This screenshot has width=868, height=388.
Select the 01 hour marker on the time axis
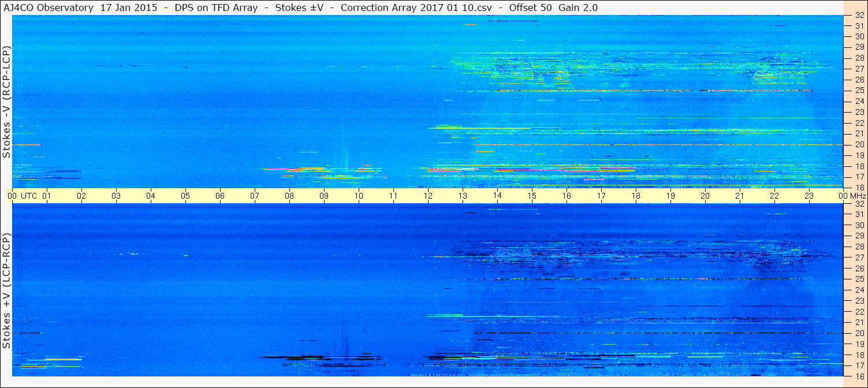[47, 196]
